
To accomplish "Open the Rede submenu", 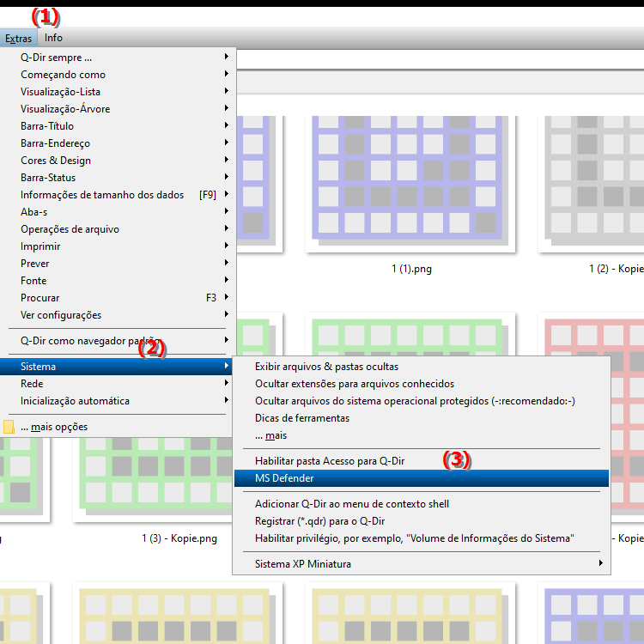I will coord(116,384).
